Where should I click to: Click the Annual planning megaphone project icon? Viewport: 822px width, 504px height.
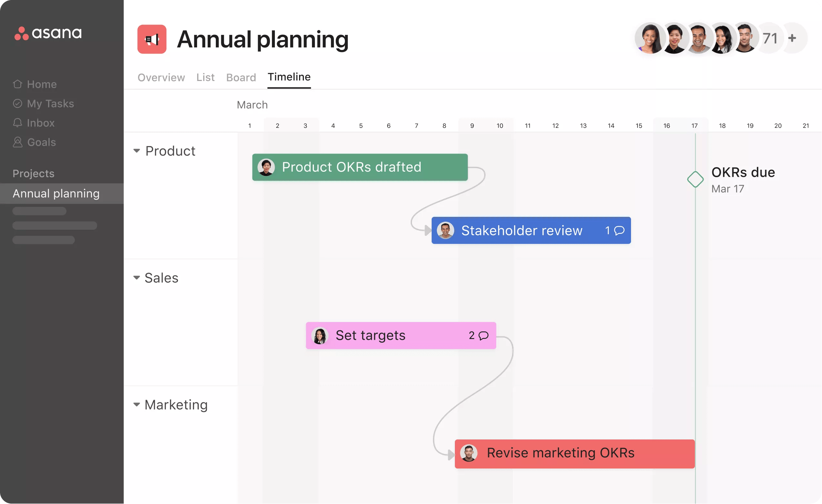click(x=152, y=39)
